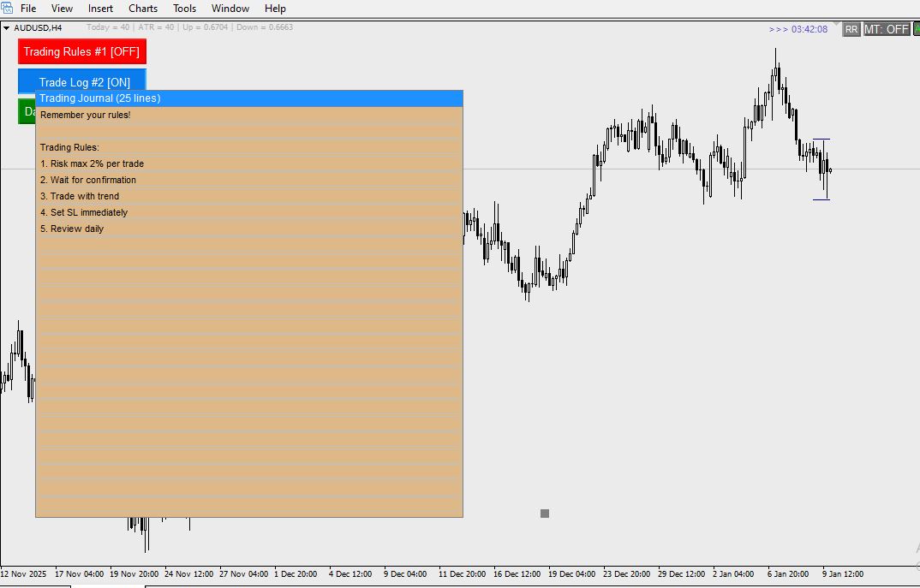The width and height of the screenshot is (920, 588).
Task: Click the AUDUSD,H4 chart title
Action: 38,27
